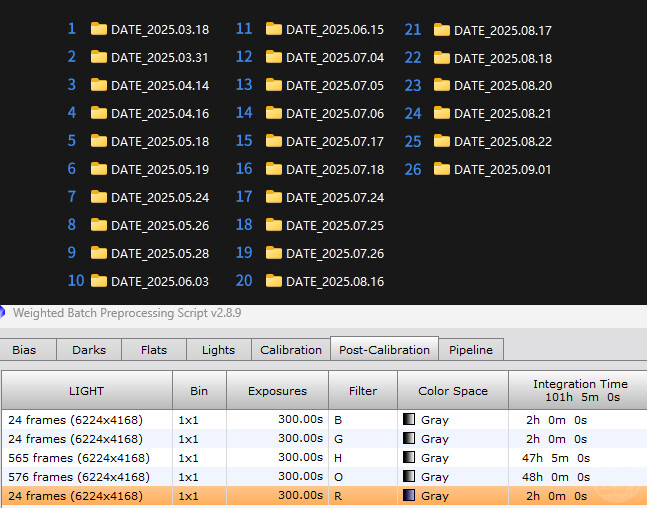Click the Gray swatch in the R row

[408, 496]
